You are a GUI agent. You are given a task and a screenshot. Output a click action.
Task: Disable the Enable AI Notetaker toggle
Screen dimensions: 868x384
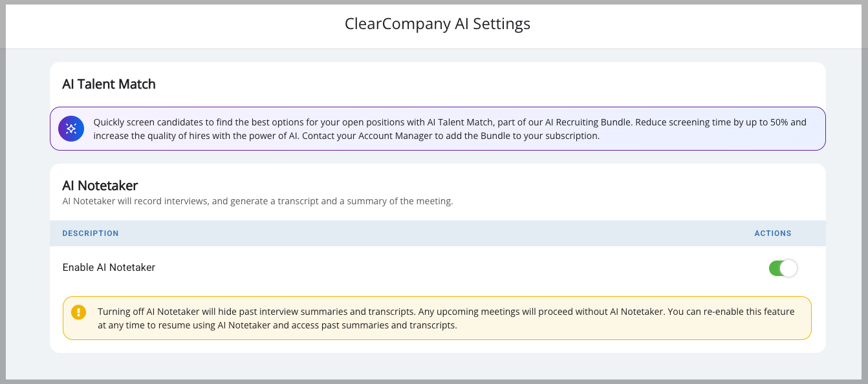[783, 268]
